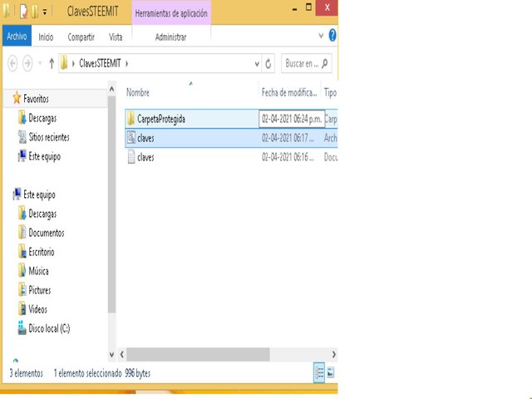Click the Música folder icon
The width and height of the screenshot is (532, 399).
[22, 270]
